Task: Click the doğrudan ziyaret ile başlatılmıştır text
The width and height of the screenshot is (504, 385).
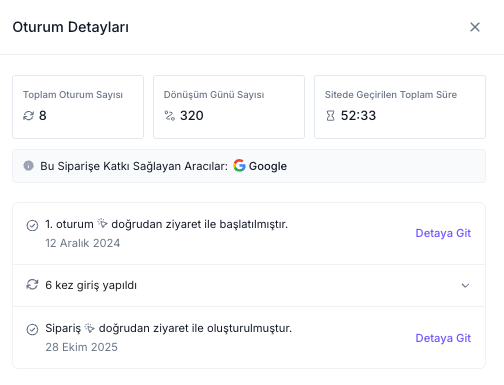Action: click(x=199, y=224)
